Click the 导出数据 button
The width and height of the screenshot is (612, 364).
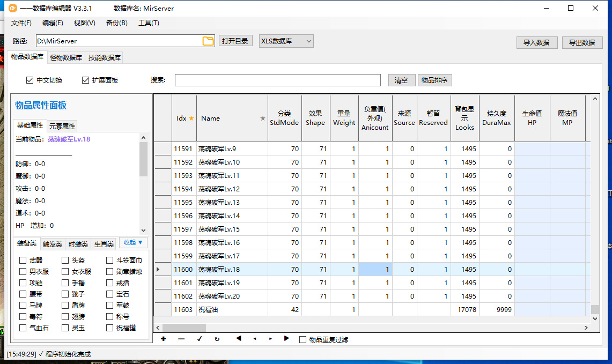pos(582,42)
